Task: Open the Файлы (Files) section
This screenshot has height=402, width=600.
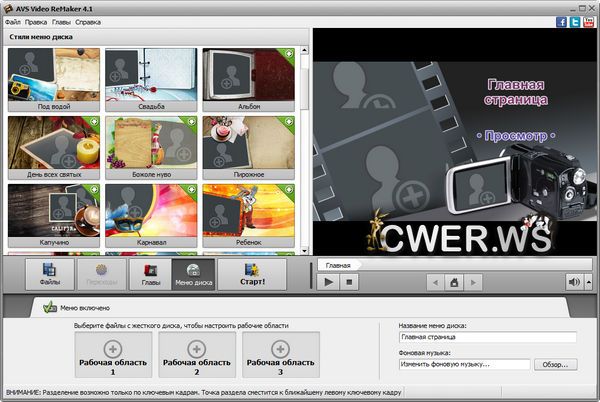Action: [50, 274]
